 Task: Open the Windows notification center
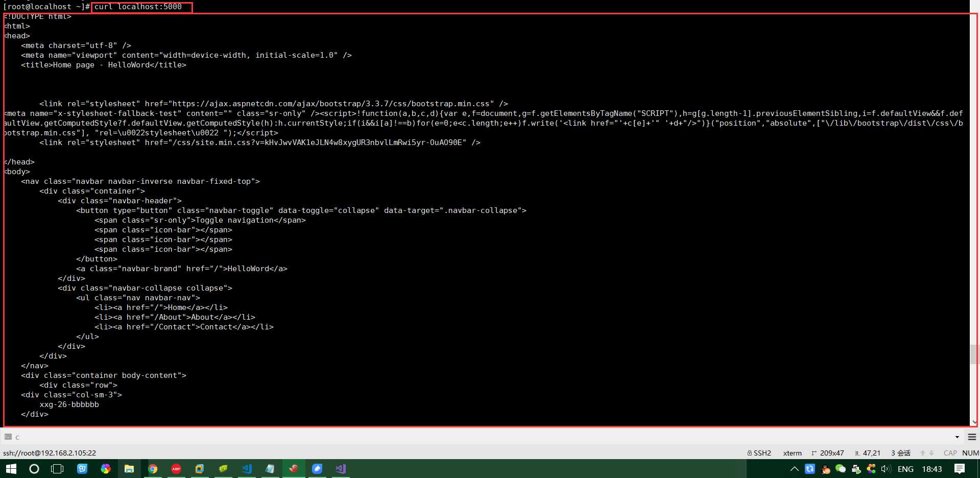click(x=960, y=469)
